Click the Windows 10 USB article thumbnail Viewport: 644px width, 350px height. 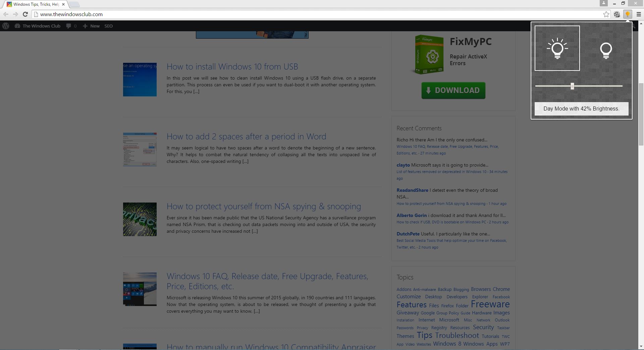(140, 80)
